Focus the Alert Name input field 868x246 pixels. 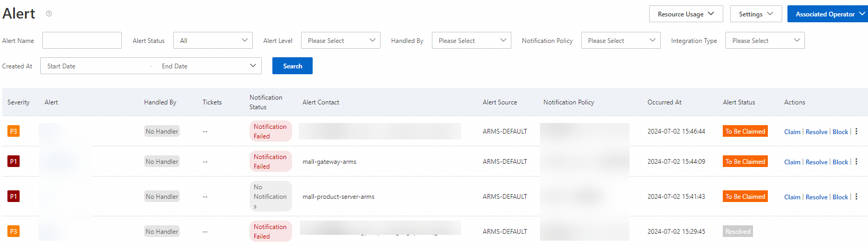click(x=82, y=41)
